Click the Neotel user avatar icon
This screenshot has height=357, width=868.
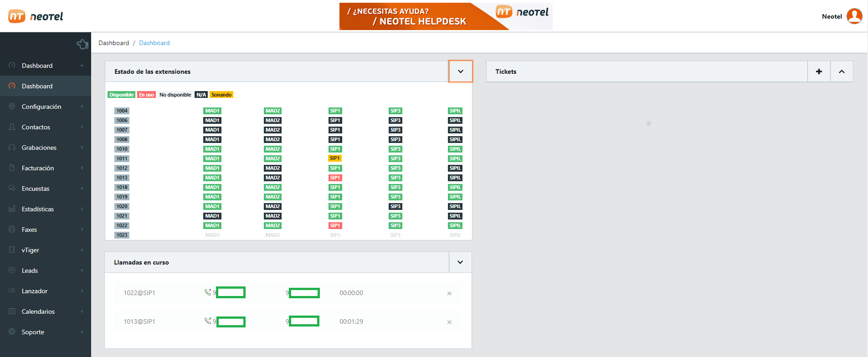[854, 16]
